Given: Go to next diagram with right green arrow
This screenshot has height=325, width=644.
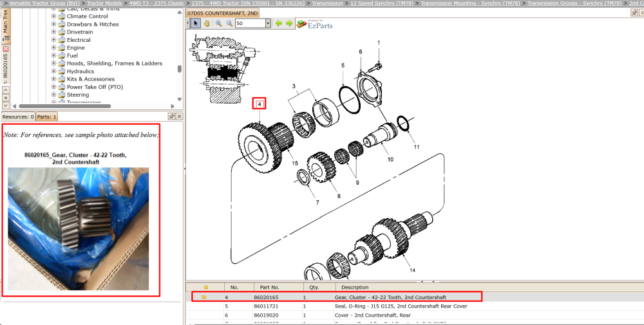Looking at the screenshot, I should (289, 23).
